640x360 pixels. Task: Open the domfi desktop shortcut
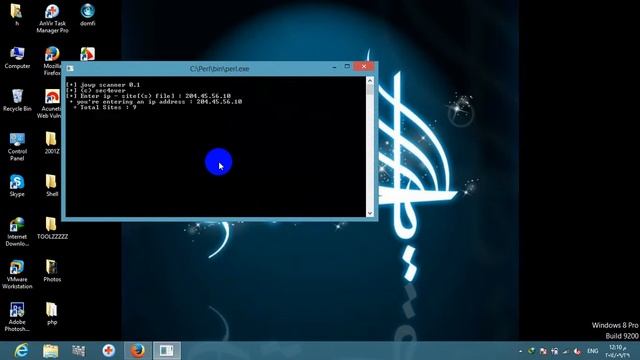click(x=88, y=15)
